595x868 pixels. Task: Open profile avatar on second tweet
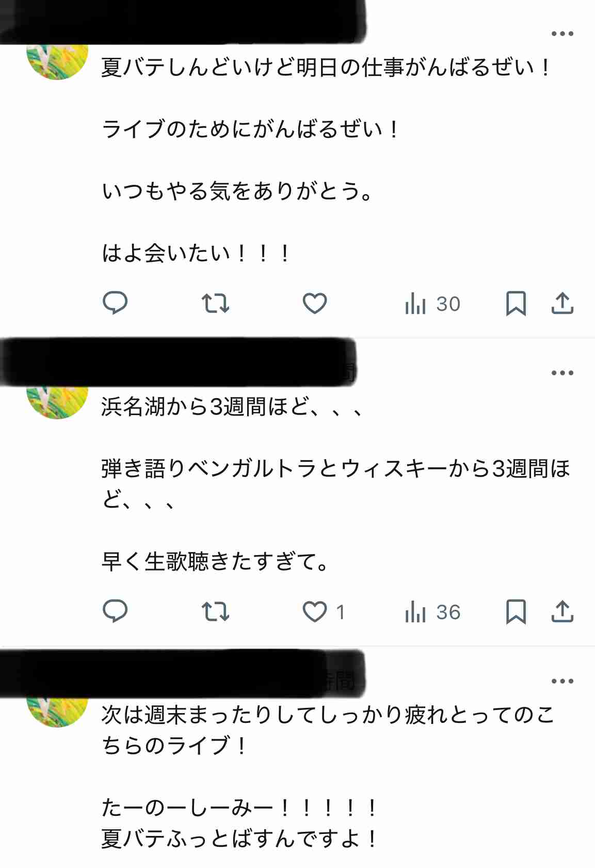click(x=57, y=401)
